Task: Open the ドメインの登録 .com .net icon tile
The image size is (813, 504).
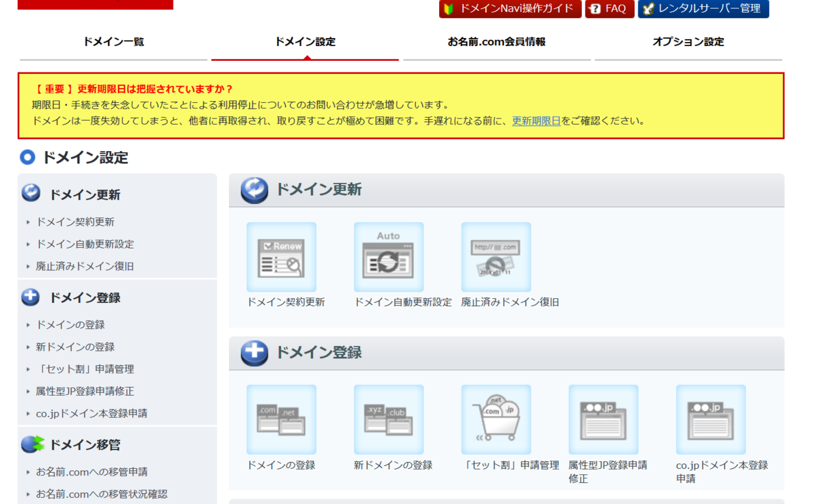Action: pyautogui.click(x=281, y=420)
